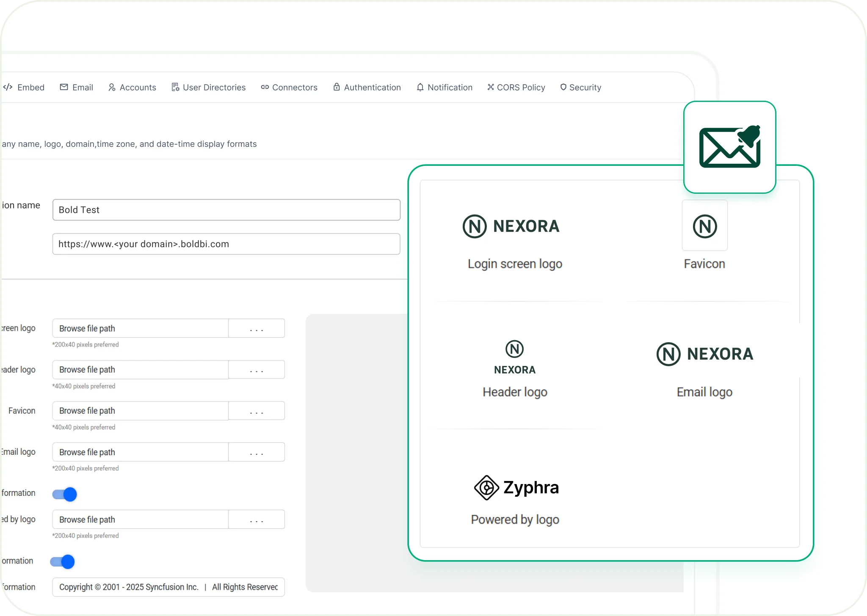Screen dimensions: 867x616
Task: Click the browse button next to Favicon field
Action: click(257, 410)
